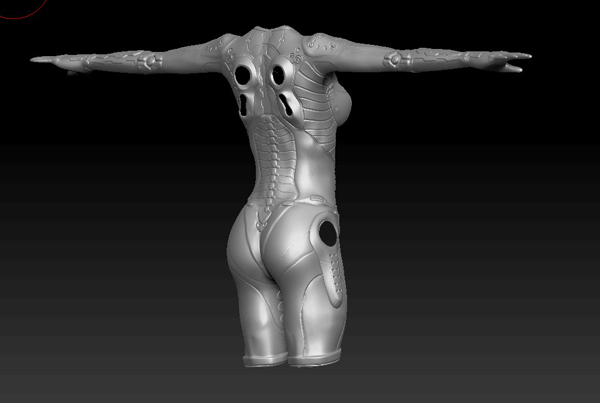Select the armor cuff on the left forearm
The image size is (600, 403).
pyautogui.click(x=148, y=62)
